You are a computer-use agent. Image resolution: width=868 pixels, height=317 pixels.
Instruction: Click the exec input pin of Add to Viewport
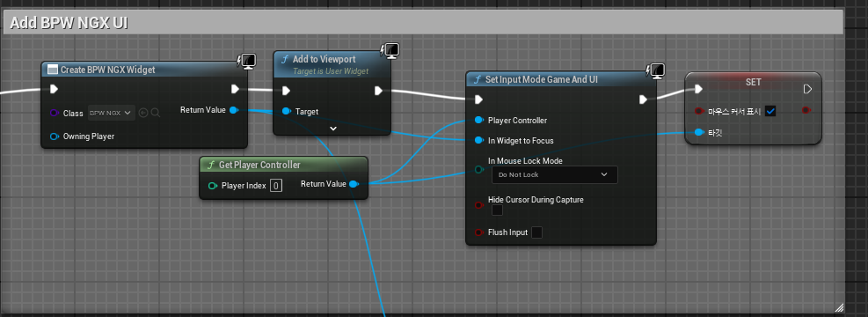[x=286, y=91]
